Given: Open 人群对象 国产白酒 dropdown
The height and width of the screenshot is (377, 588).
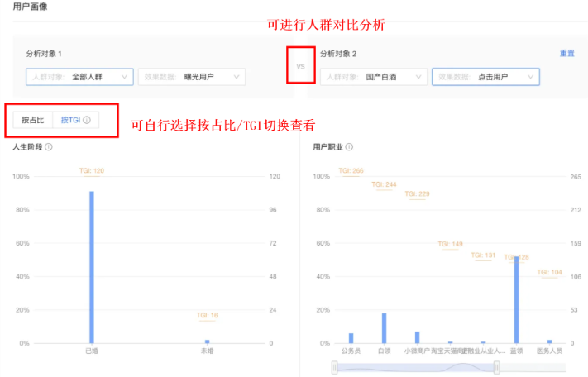Looking at the screenshot, I should (x=374, y=77).
